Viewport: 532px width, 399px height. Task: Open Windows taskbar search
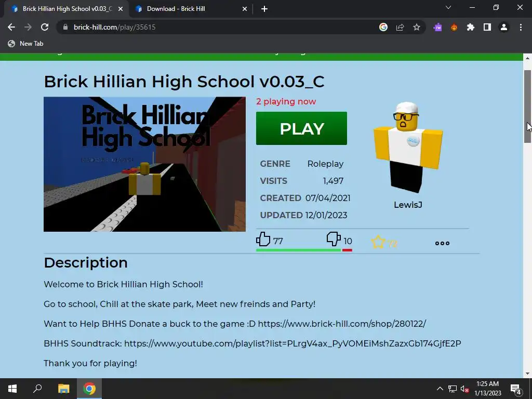click(x=37, y=389)
